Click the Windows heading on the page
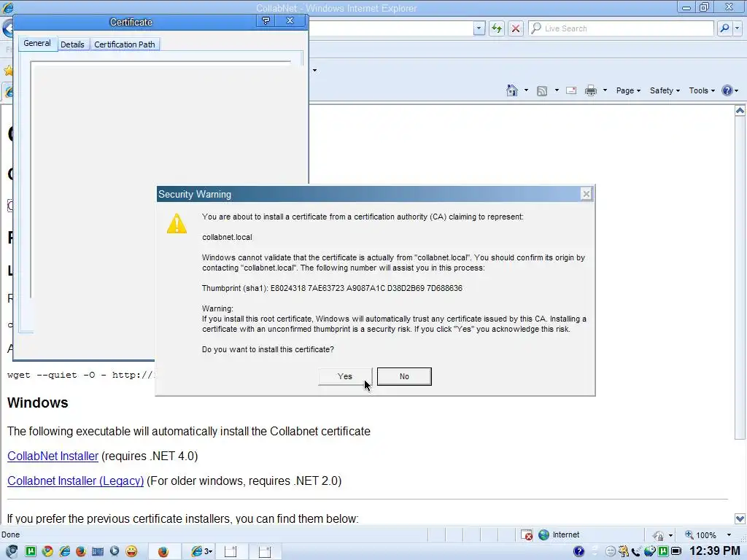The width and height of the screenshot is (747, 560). click(38, 402)
